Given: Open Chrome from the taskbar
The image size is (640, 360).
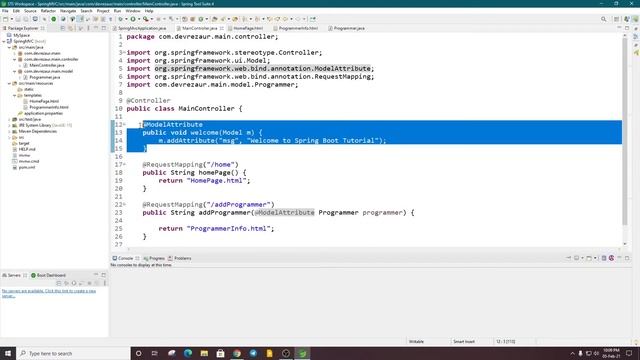Looking at the screenshot, I should tap(237, 353).
